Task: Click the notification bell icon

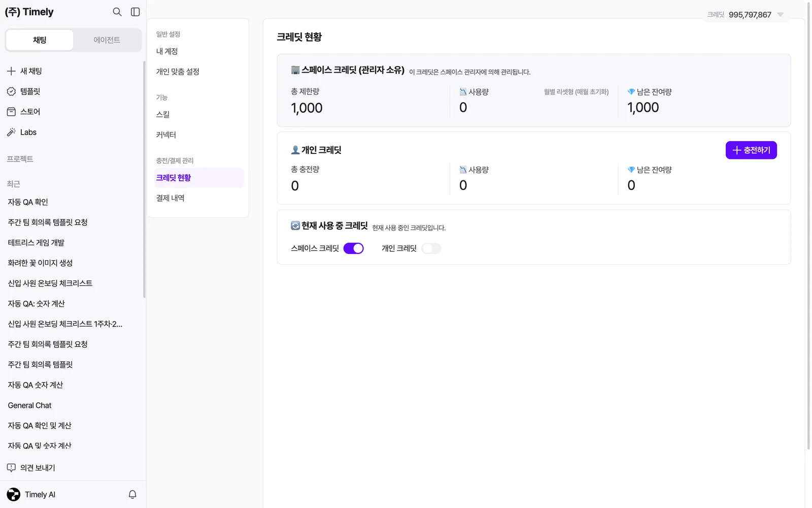Action: coord(132,494)
